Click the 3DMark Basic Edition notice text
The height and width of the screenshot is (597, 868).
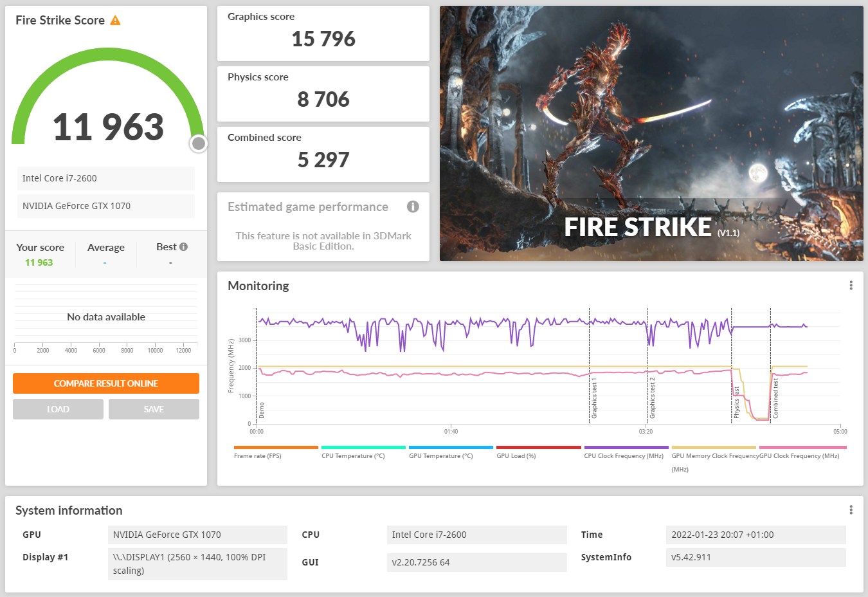[323, 241]
